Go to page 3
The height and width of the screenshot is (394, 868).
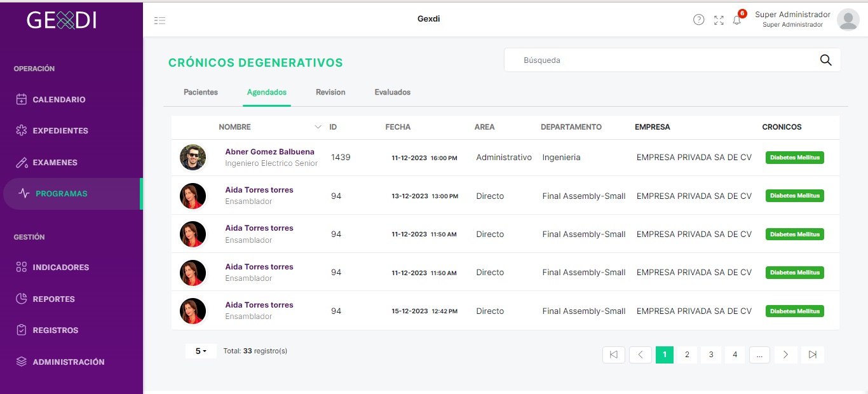tap(711, 355)
